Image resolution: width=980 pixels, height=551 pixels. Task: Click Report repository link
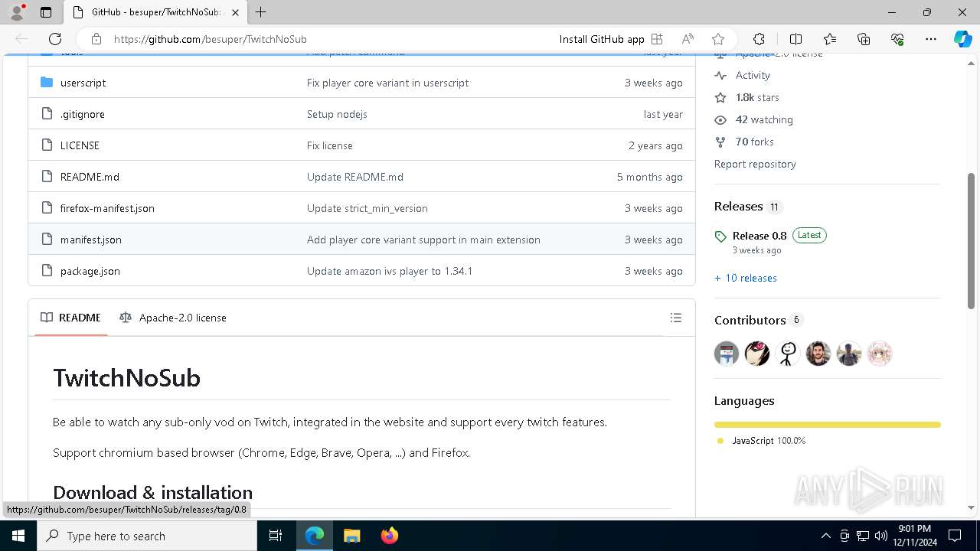(755, 164)
